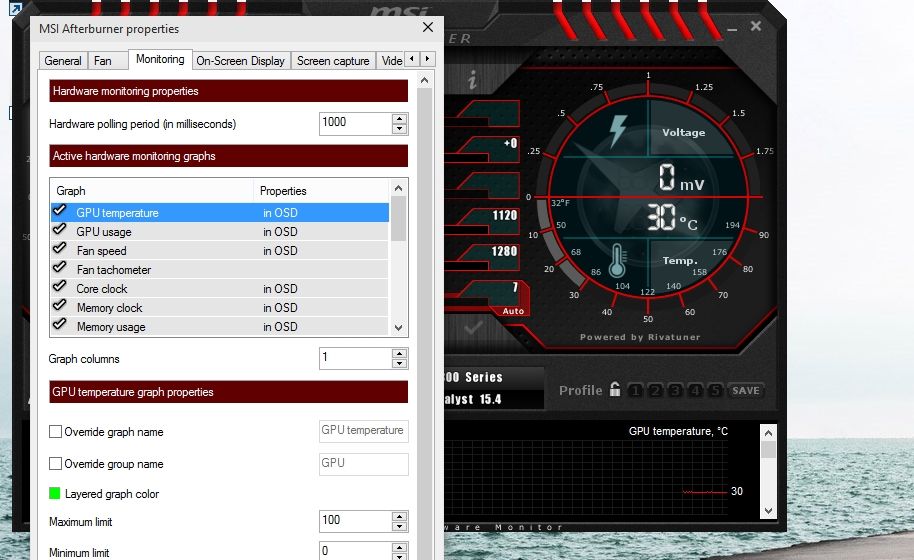Toggle the Memory clock graph checkmark

click(59, 306)
